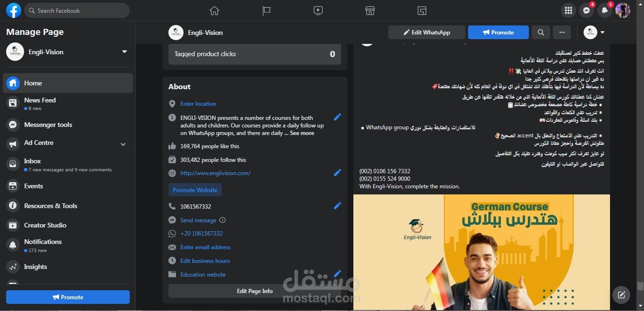
Task: Open Messenger tools in the sidebar
Action: coord(68,125)
